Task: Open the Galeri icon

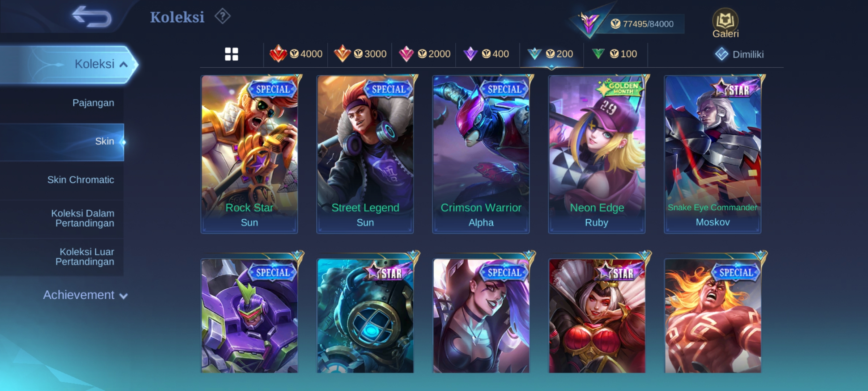Action: pos(725,23)
